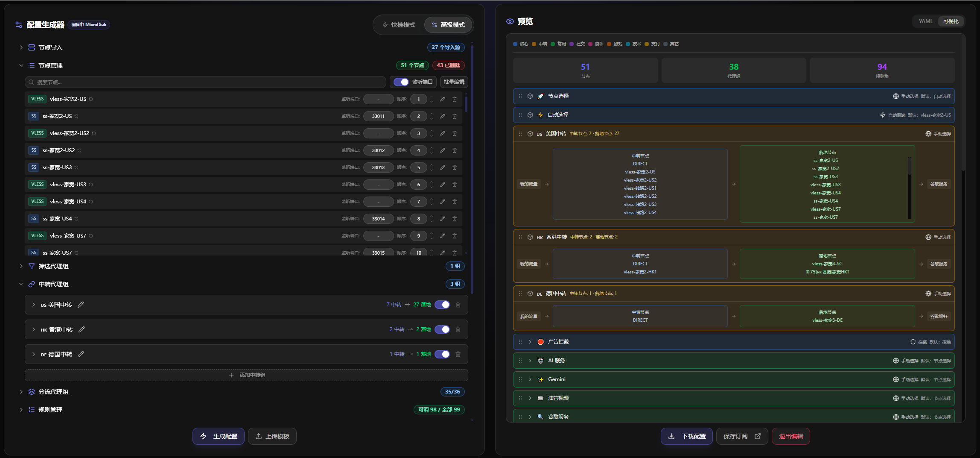Click the order stepper arrows for vless-家宽2-US2
This screenshot has width=980, height=458.
(x=432, y=133)
